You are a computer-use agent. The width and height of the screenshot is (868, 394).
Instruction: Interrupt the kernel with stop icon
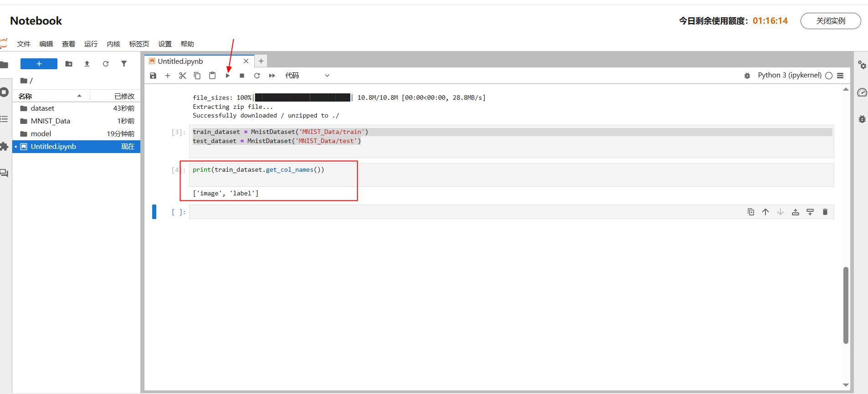point(242,76)
